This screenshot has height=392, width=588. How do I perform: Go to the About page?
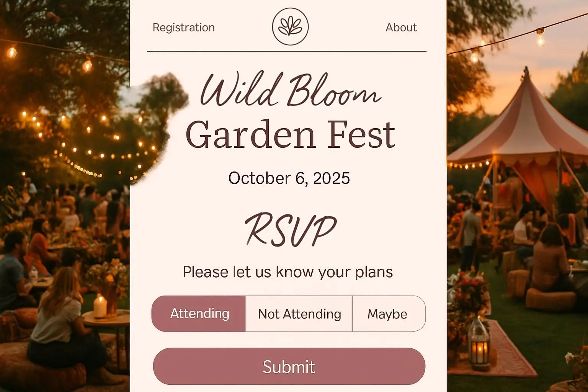pyautogui.click(x=401, y=28)
